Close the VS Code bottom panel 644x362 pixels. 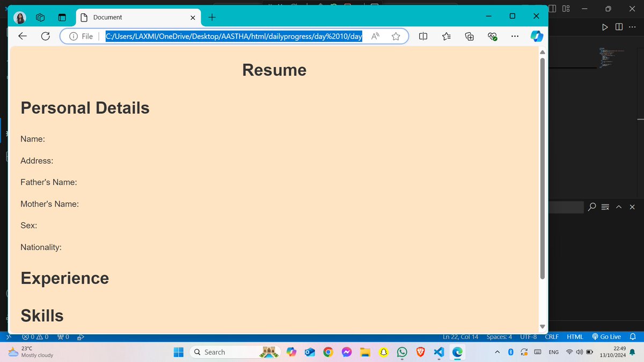click(x=632, y=207)
